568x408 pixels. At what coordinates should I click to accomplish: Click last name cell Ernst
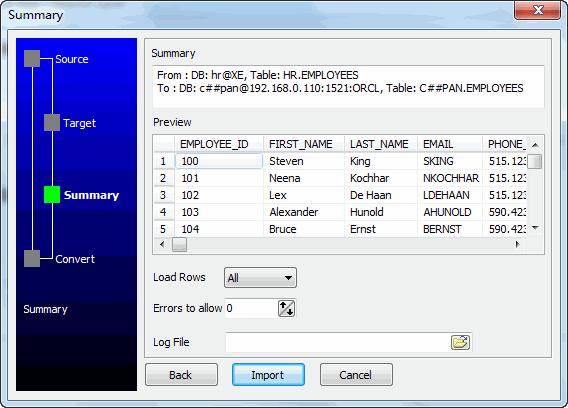tap(381, 229)
